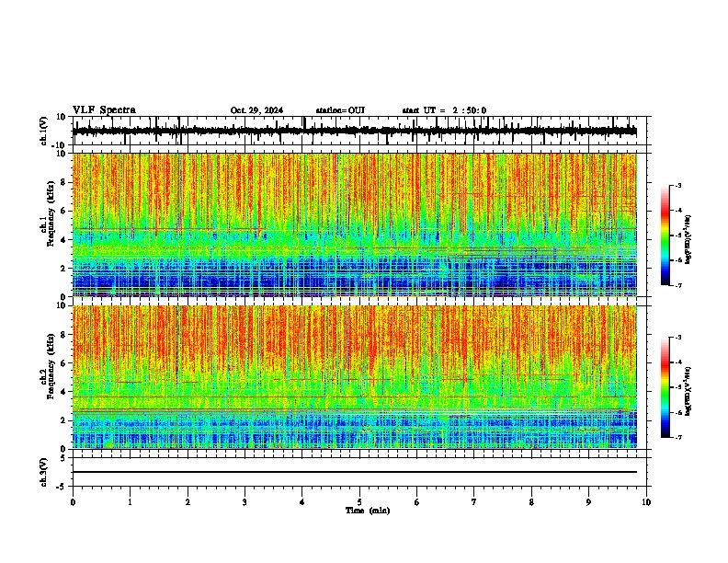Click the ch.1 spectrogram color scale bar
728x563 pixels.
click(665, 236)
